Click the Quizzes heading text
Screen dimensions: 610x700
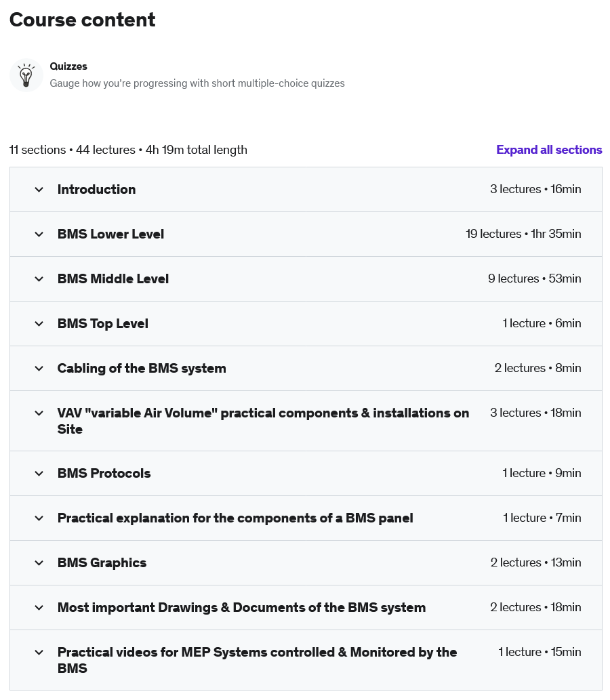tap(68, 66)
